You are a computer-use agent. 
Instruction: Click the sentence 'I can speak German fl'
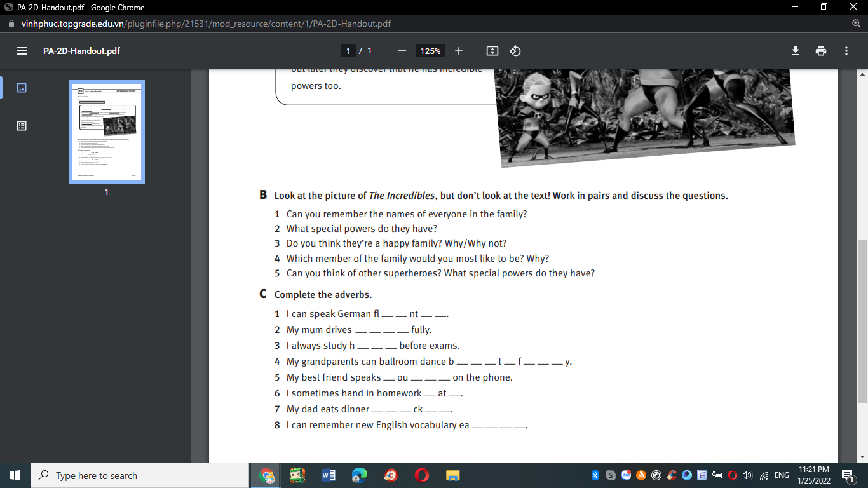coord(368,314)
